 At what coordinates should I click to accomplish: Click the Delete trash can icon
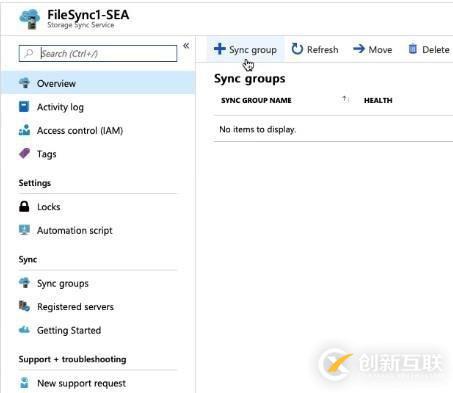click(x=413, y=49)
